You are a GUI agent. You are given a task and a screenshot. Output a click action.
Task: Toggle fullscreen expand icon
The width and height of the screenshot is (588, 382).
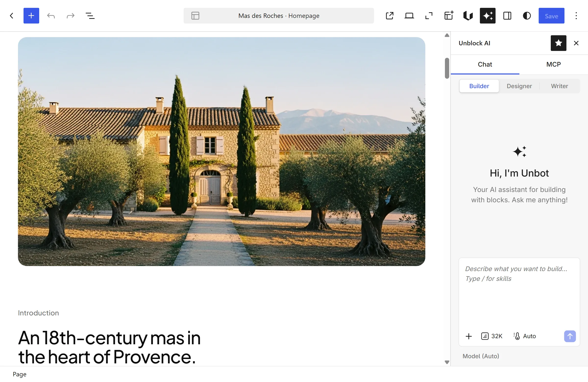(x=429, y=16)
